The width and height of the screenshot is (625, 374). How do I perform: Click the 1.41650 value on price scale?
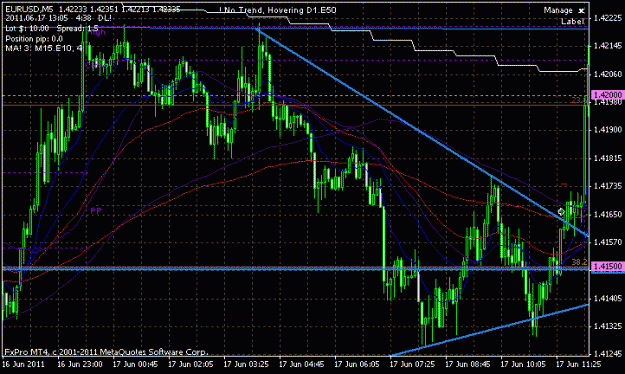point(608,214)
